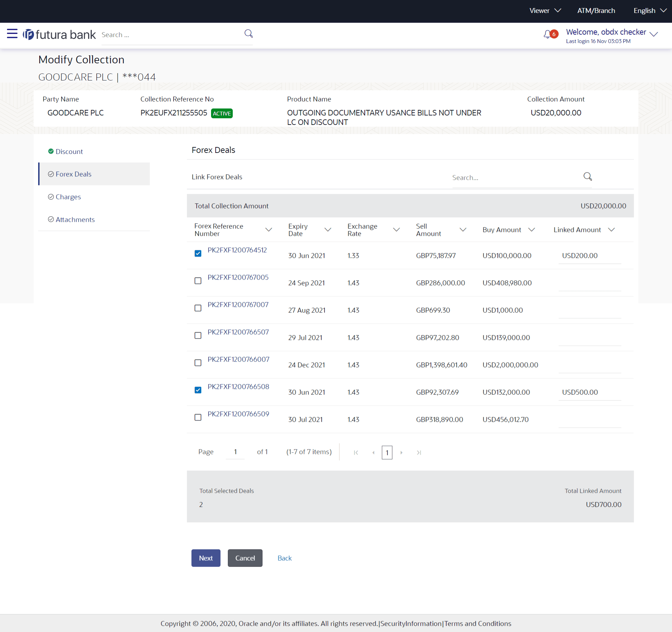Click the futura bank logo
This screenshot has height=632, width=672.
tap(59, 35)
